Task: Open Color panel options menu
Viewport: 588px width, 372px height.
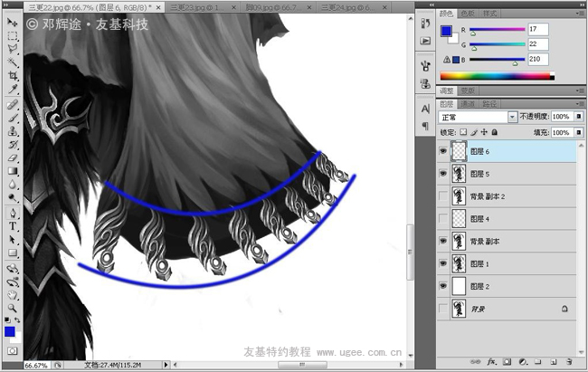Action: tap(580, 14)
